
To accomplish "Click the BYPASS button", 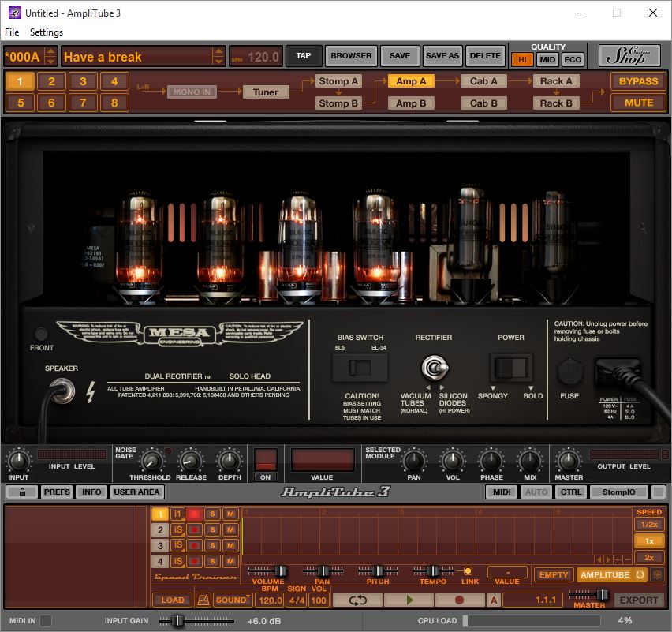I will tap(638, 81).
